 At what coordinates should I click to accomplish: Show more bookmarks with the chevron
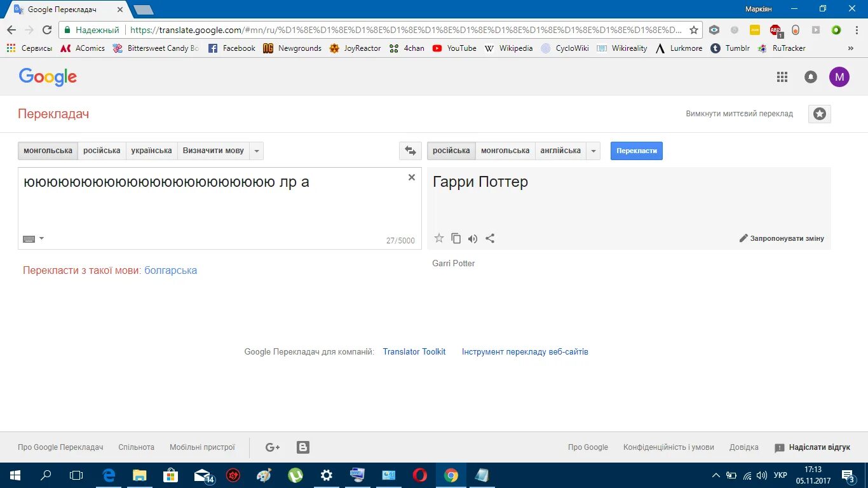[851, 48]
